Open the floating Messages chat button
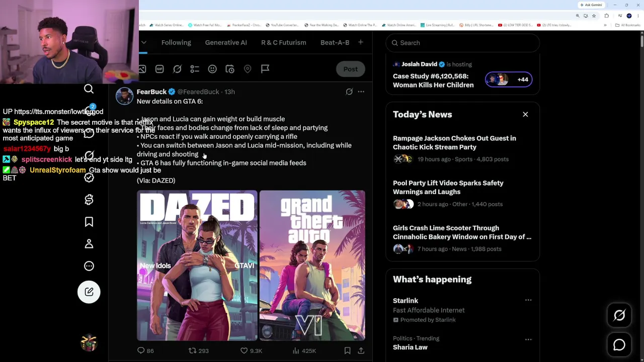This screenshot has width=644, height=362. click(619, 345)
